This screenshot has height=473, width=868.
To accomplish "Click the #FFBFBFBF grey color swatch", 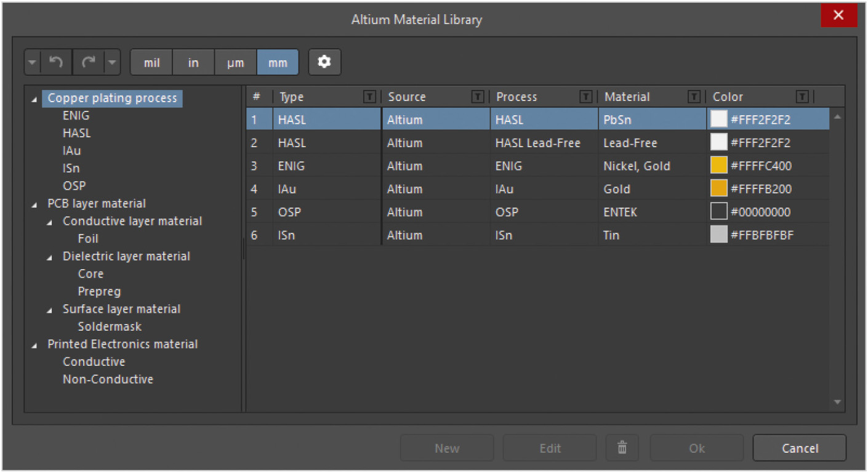I will pyautogui.click(x=718, y=235).
